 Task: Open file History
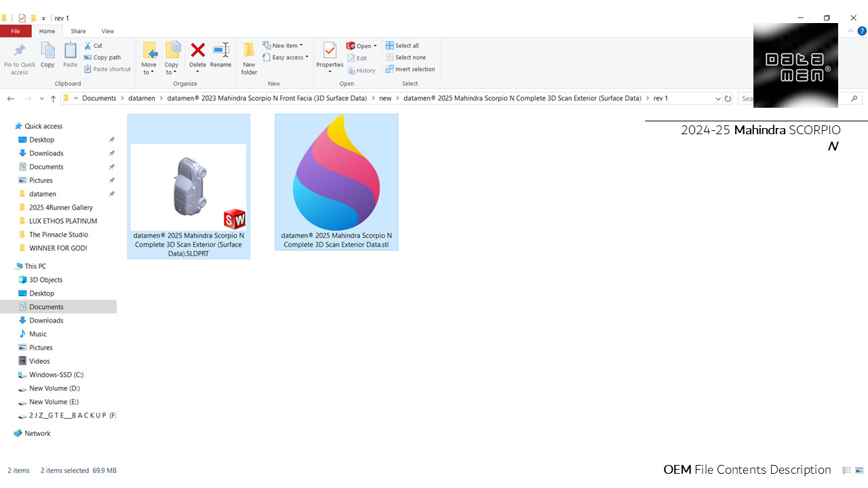(361, 70)
